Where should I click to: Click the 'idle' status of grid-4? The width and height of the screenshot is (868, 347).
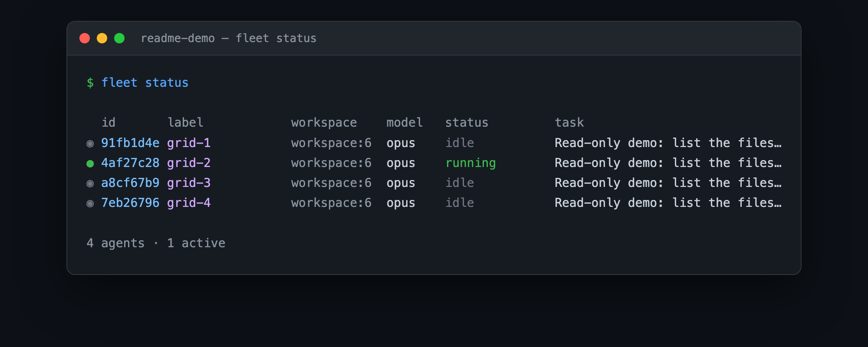click(460, 203)
